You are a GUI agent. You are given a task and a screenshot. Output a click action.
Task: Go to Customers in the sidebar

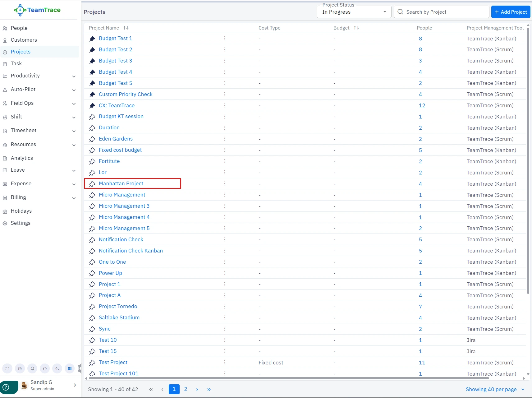(24, 40)
